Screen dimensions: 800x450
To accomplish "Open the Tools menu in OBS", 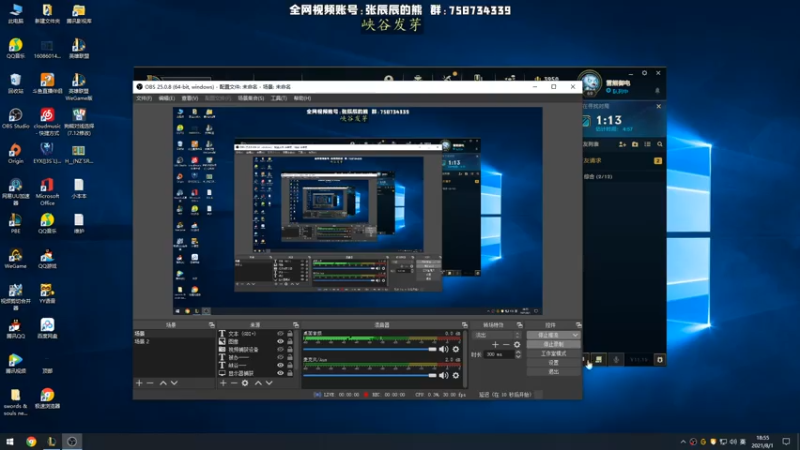I will pyautogui.click(x=279, y=98).
